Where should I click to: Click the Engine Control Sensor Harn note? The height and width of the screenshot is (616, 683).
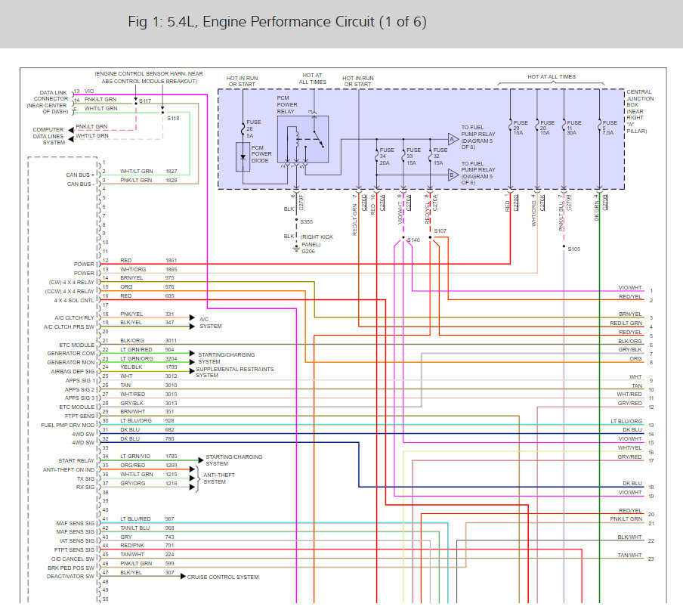[149, 78]
